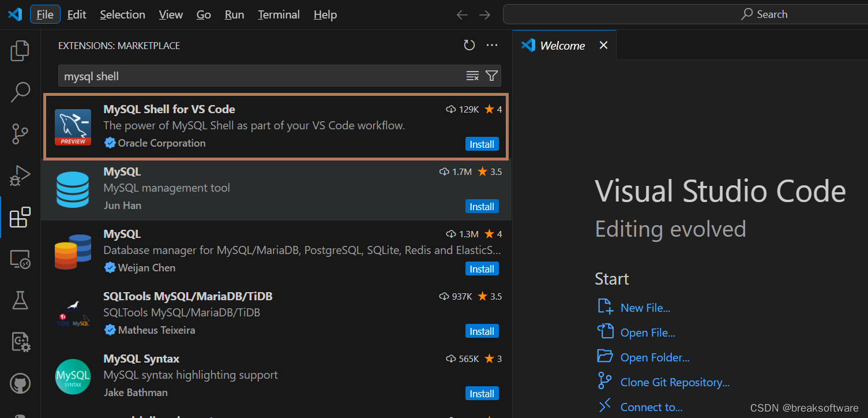The width and height of the screenshot is (868, 418).
Task: Go back with the navigation arrow
Action: [462, 14]
